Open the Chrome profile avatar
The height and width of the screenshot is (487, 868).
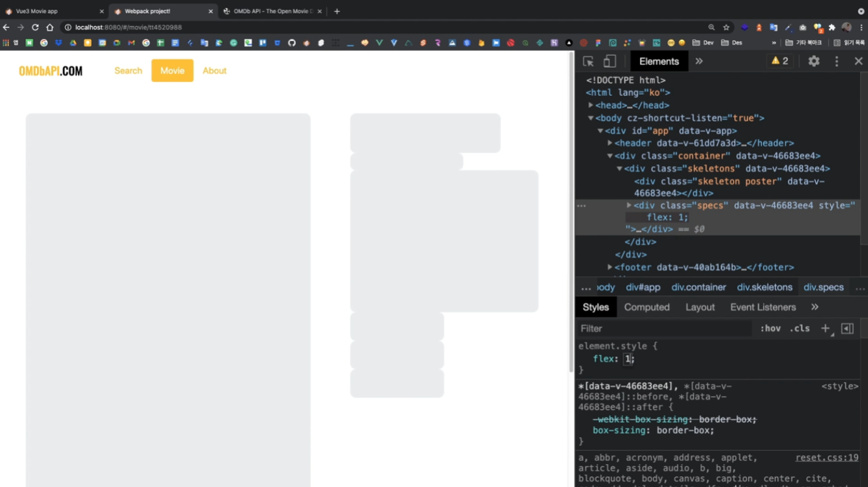[846, 27]
